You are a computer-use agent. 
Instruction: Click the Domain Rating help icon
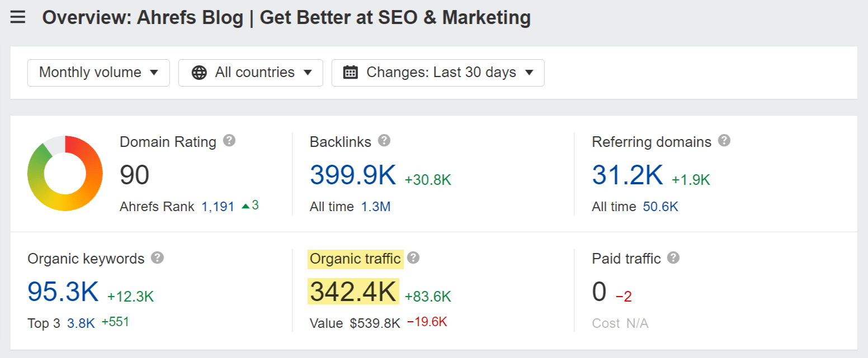click(229, 141)
